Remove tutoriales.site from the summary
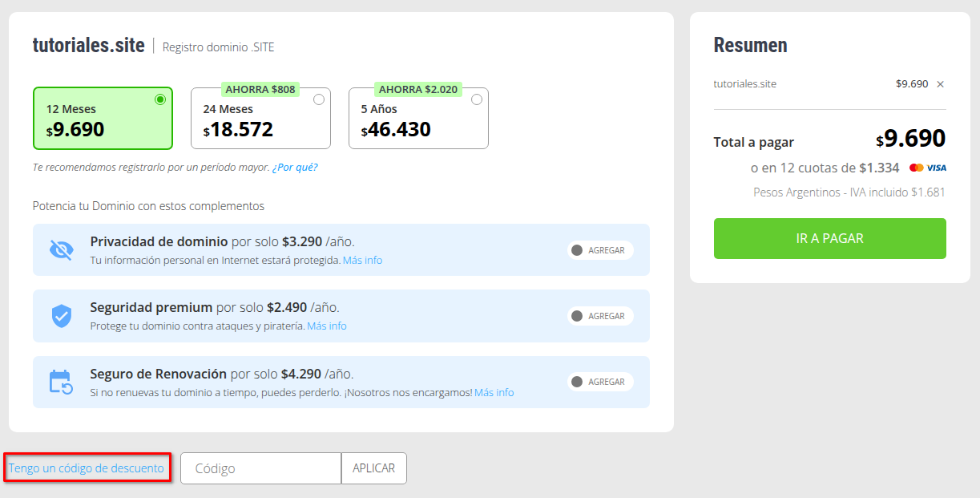 pos(941,84)
